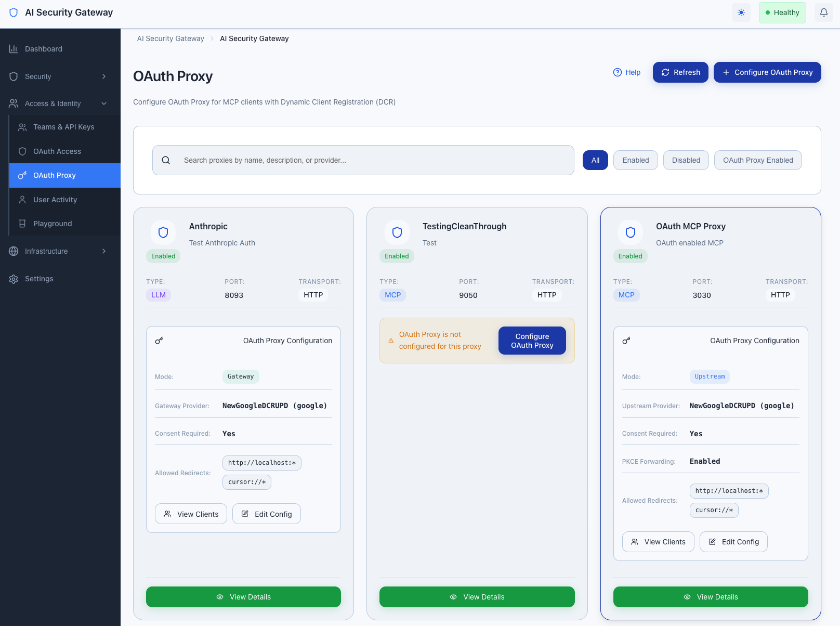
Task: Open the Dashboard bar chart icon
Action: 13,48
